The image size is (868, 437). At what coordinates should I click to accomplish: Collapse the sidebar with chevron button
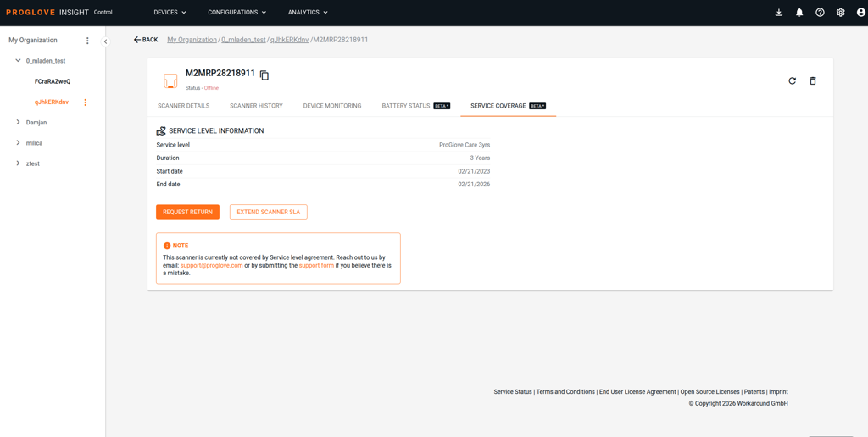tap(105, 41)
